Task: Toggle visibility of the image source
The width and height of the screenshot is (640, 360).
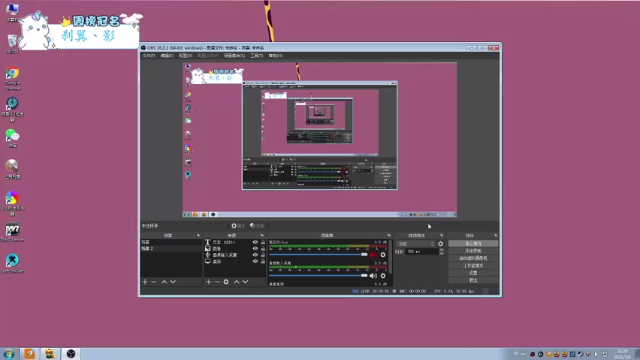Action: pyautogui.click(x=255, y=249)
